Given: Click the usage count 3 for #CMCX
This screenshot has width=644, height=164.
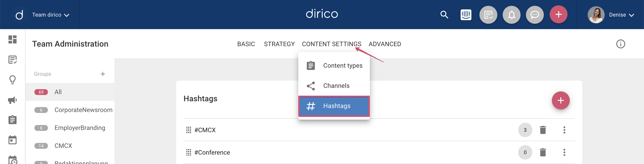Looking at the screenshot, I should click(x=525, y=130).
